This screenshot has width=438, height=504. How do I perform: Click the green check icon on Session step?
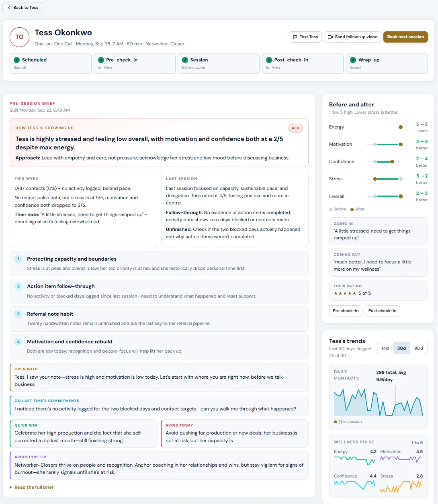(x=185, y=60)
